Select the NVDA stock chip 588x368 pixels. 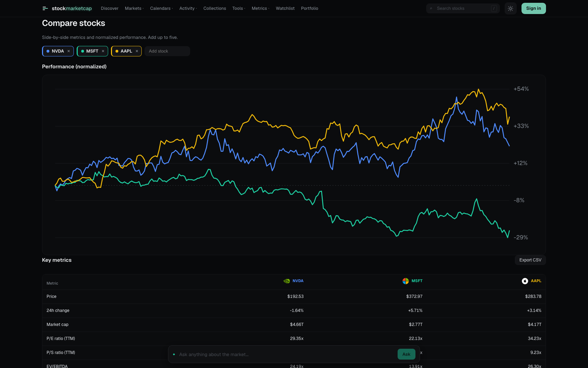coord(58,51)
